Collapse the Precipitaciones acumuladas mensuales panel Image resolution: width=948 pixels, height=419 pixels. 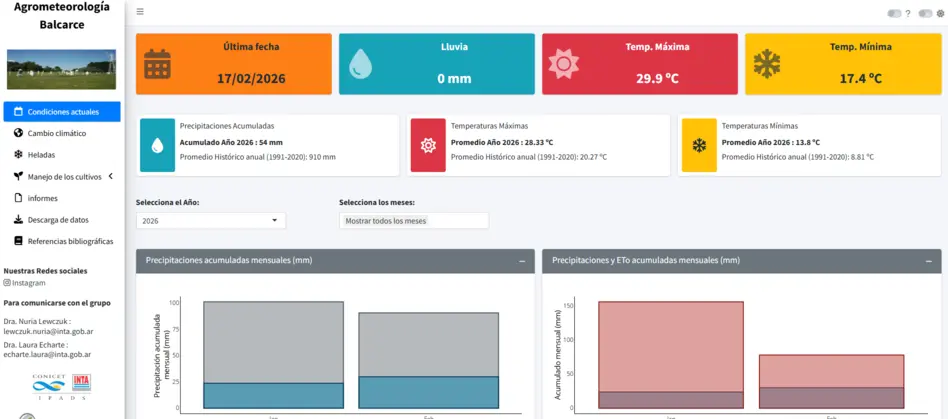[522, 261]
